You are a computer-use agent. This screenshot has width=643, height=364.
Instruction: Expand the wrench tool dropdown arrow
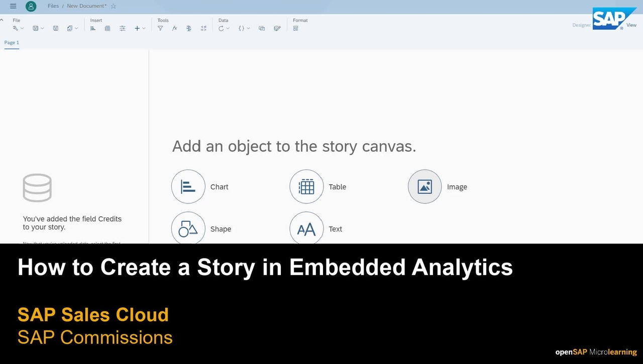(22, 29)
